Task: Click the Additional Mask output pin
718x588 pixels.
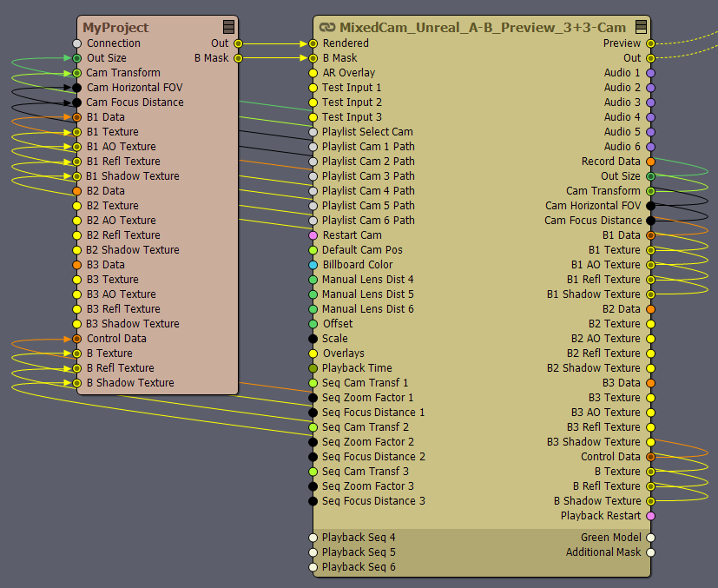Action: [650, 552]
